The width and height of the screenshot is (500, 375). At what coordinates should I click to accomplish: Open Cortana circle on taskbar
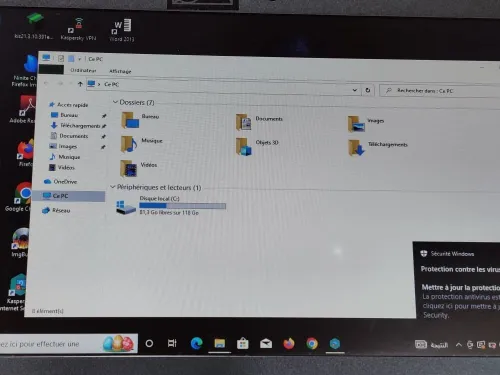click(x=149, y=343)
